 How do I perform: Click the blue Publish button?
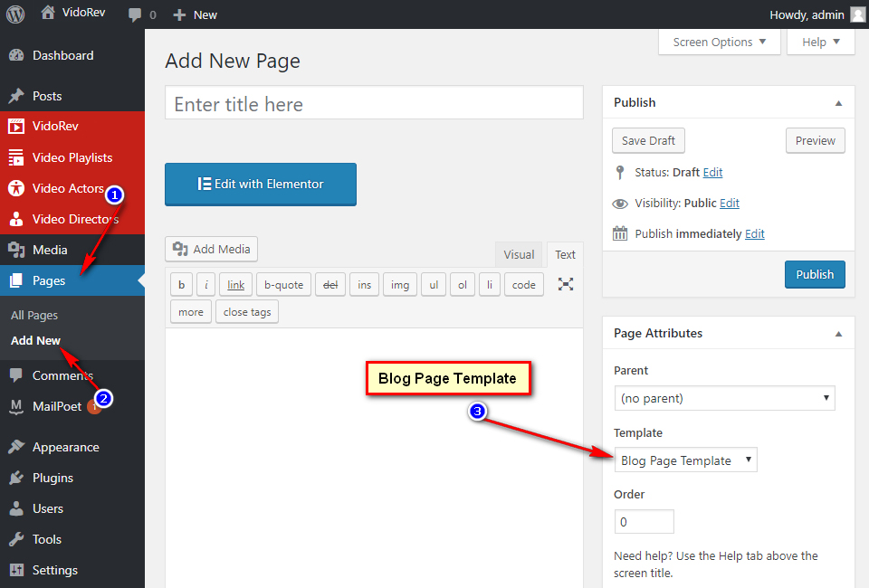coord(815,274)
